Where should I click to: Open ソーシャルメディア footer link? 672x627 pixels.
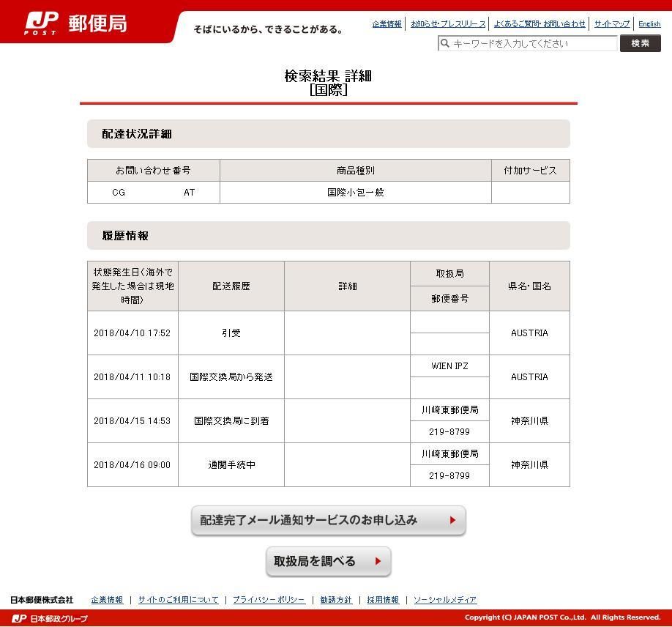445,600
